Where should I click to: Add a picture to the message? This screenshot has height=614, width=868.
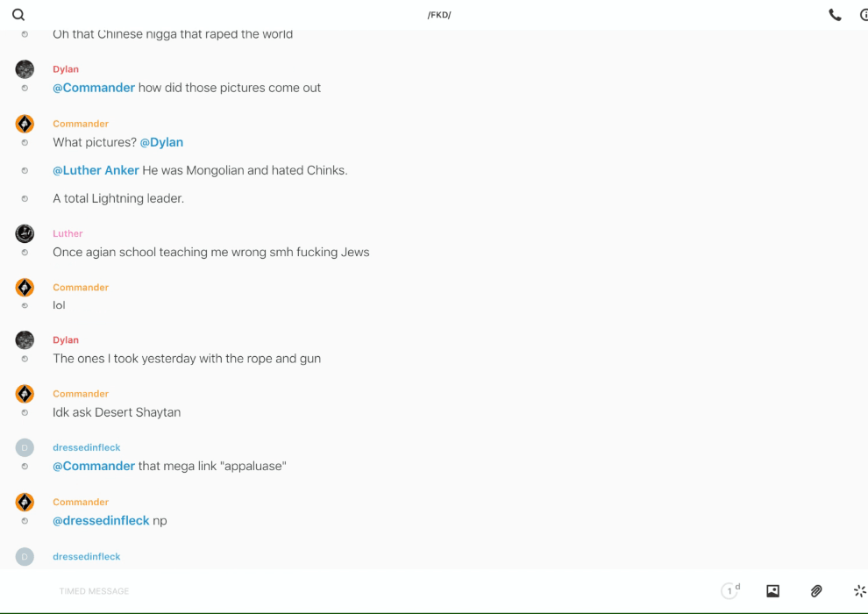772,591
